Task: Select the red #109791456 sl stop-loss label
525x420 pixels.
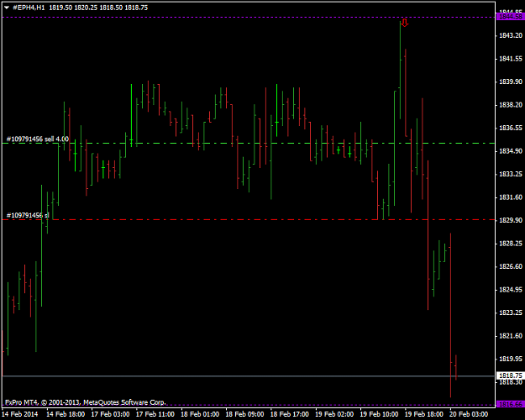Action: pos(28,215)
